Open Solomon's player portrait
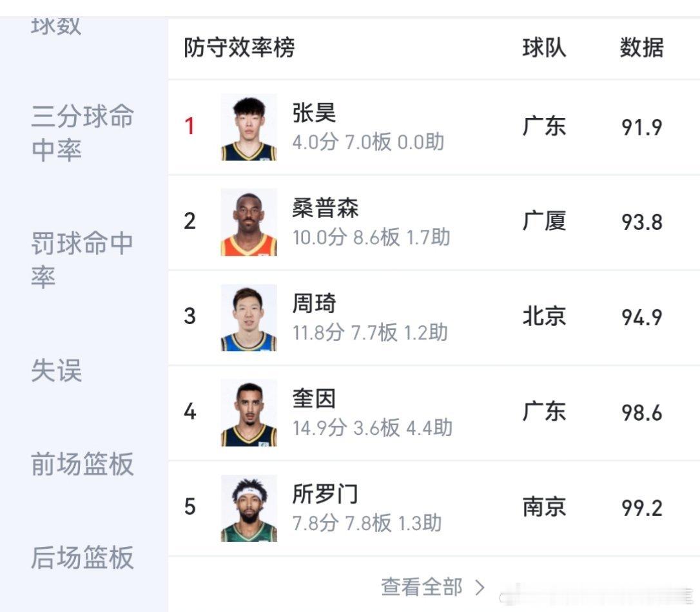 tap(250, 507)
